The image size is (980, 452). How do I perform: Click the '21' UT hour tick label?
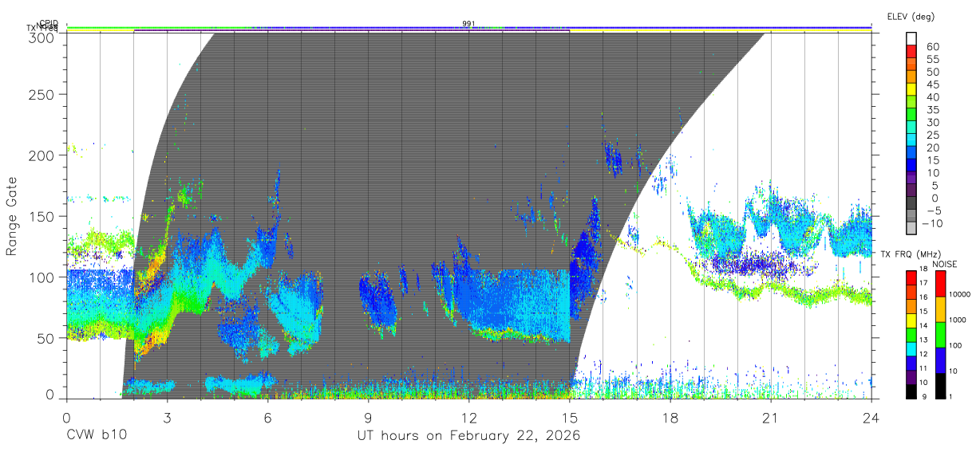click(771, 417)
